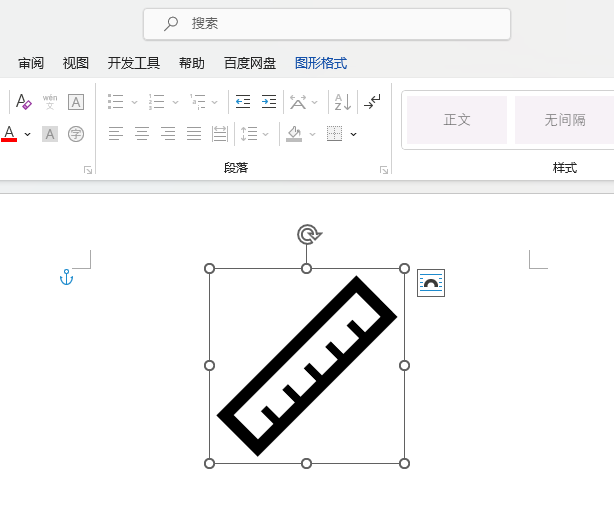Viewport: 614px width, 526px height.
Task: Select the 正文 style
Action: pos(457,120)
